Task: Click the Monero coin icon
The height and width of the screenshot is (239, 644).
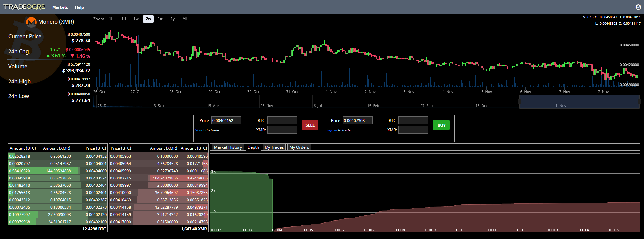Action: pyautogui.click(x=31, y=22)
